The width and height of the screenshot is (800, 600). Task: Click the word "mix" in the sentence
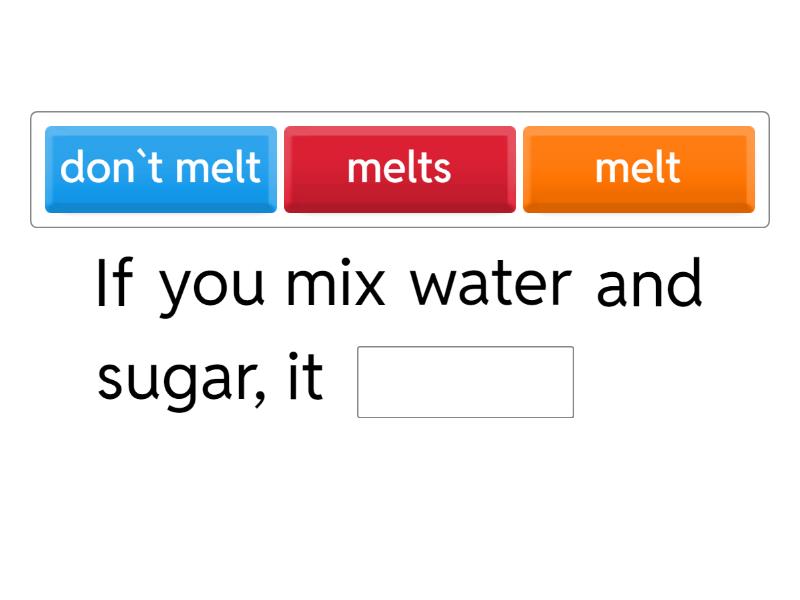pyautogui.click(x=335, y=283)
